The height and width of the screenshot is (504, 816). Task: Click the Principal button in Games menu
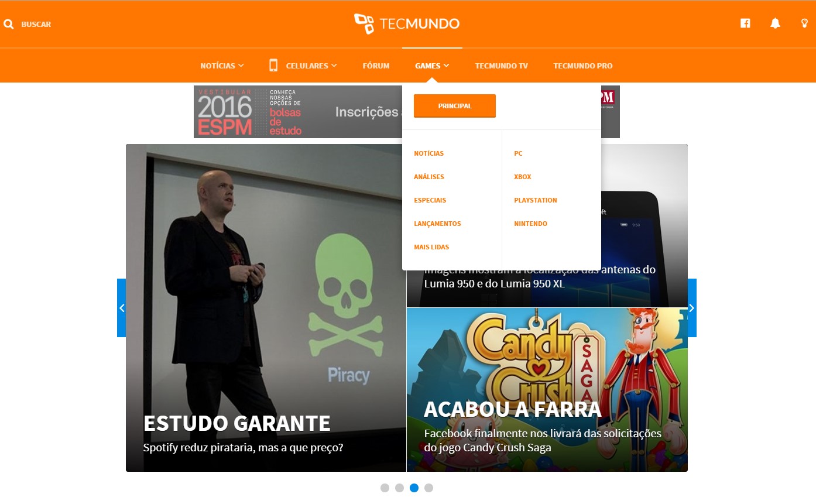tap(455, 106)
